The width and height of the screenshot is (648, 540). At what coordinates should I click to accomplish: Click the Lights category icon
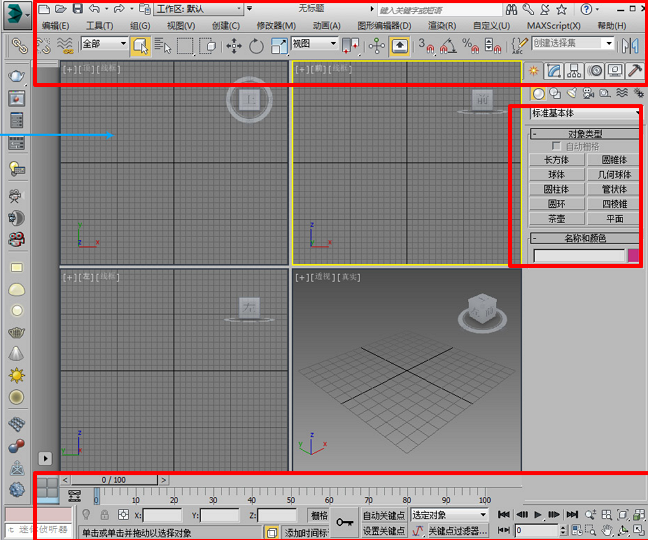[571, 94]
